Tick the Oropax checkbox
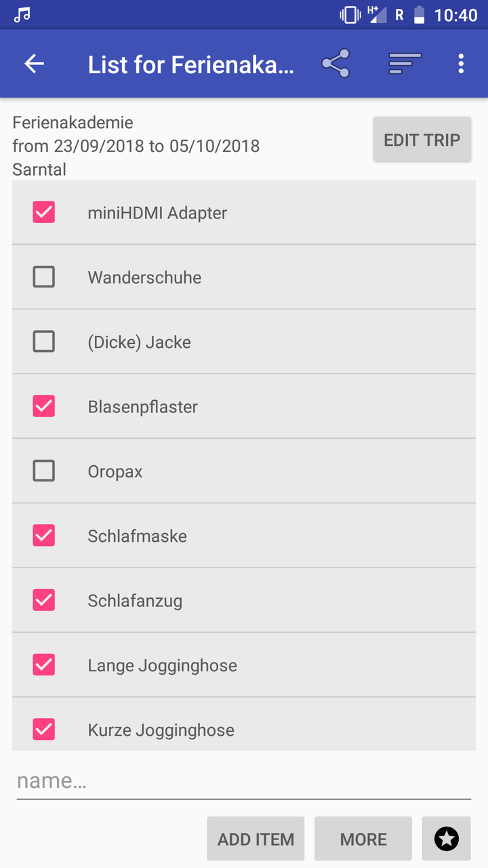The image size is (488, 868). coord(44,471)
